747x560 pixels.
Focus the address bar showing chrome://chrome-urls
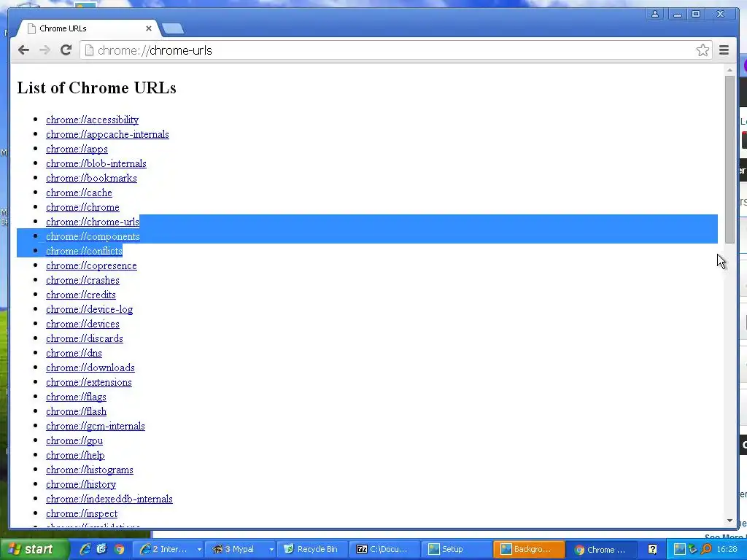click(x=395, y=50)
